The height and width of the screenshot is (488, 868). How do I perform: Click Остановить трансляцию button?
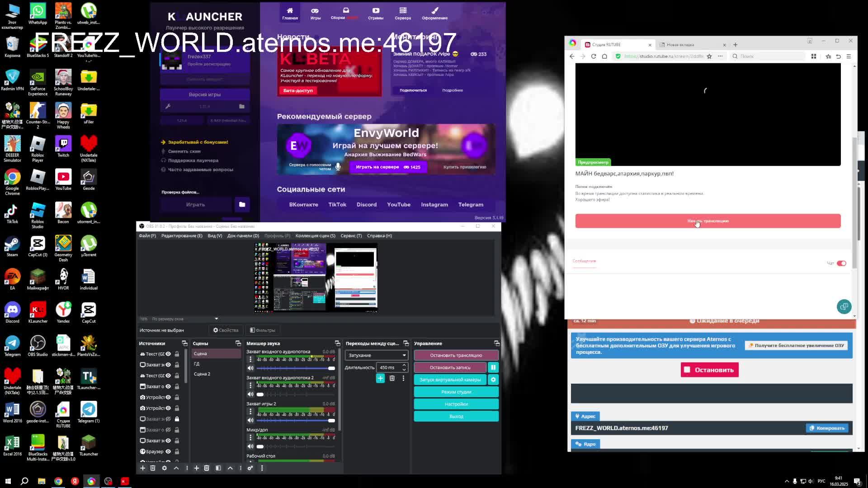point(456,355)
